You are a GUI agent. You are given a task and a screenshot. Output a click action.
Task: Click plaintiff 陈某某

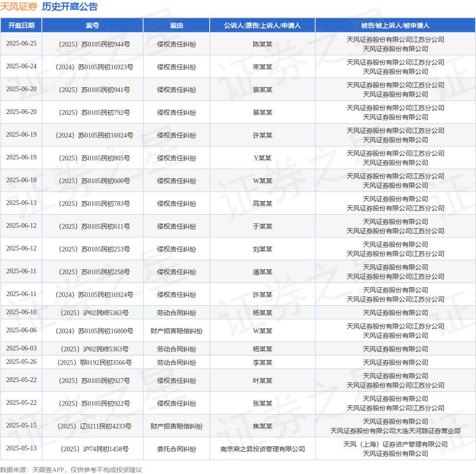[x=263, y=44]
